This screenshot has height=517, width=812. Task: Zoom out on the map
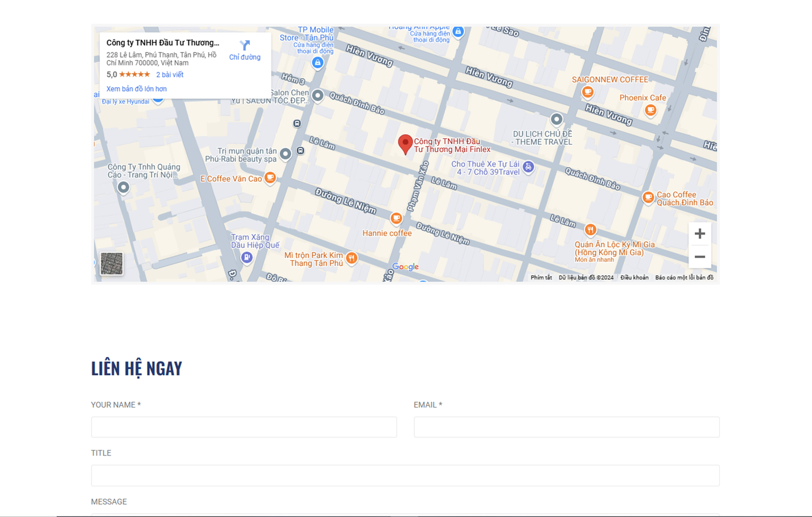click(700, 257)
